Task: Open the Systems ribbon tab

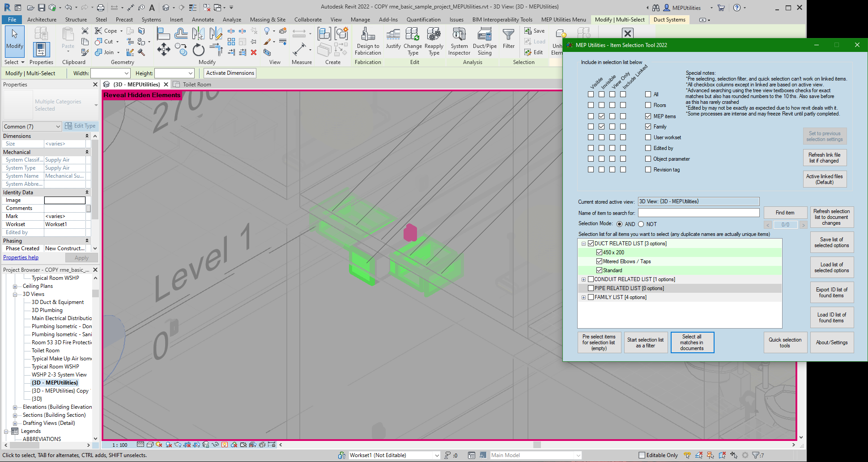Action: pos(151,20)
